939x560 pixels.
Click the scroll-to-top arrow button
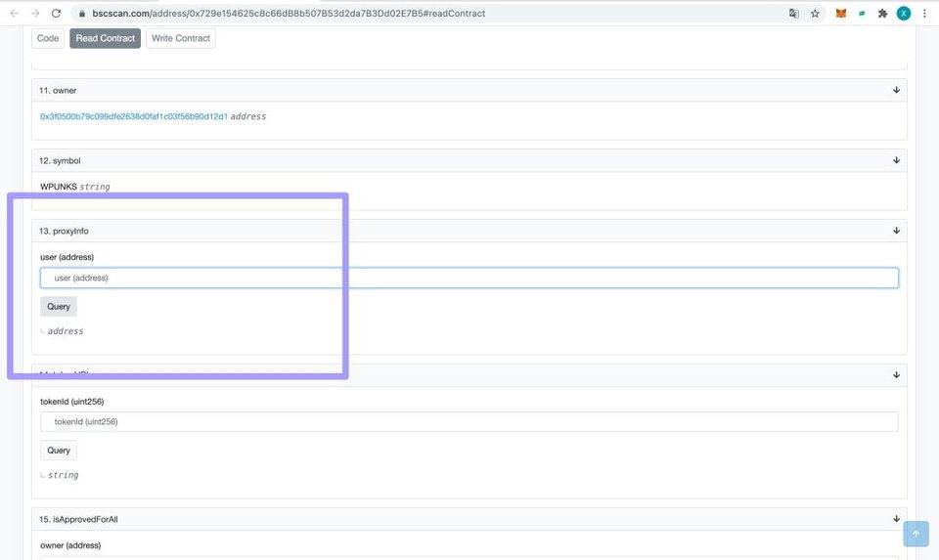[x=916, y=534]
